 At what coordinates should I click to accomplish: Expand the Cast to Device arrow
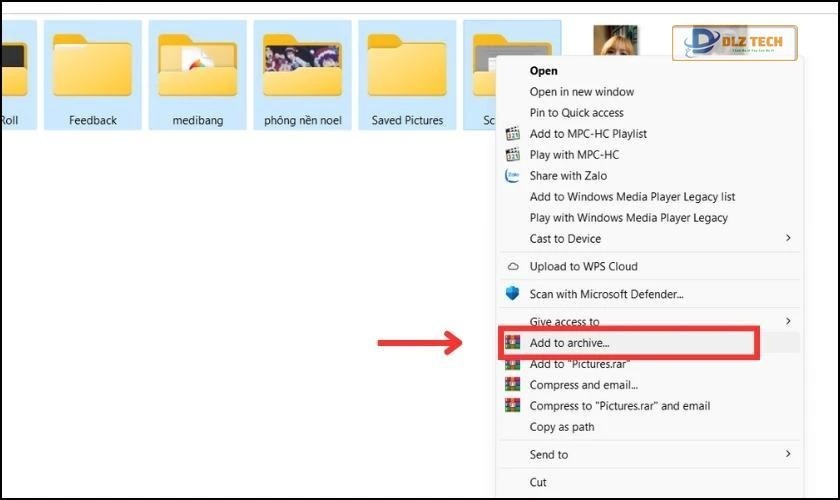(x=788, y=237)
